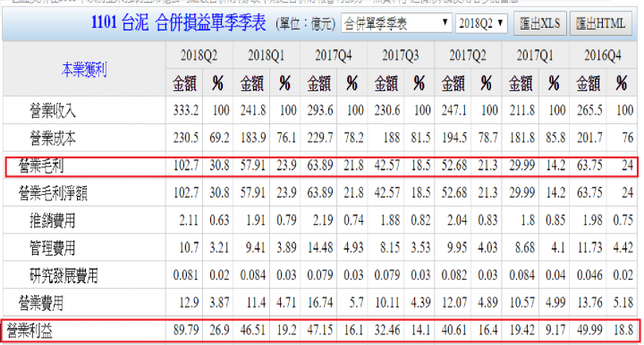
Task: Open the 2018Q2 quarter dropdown
Action: pos(481,23)
